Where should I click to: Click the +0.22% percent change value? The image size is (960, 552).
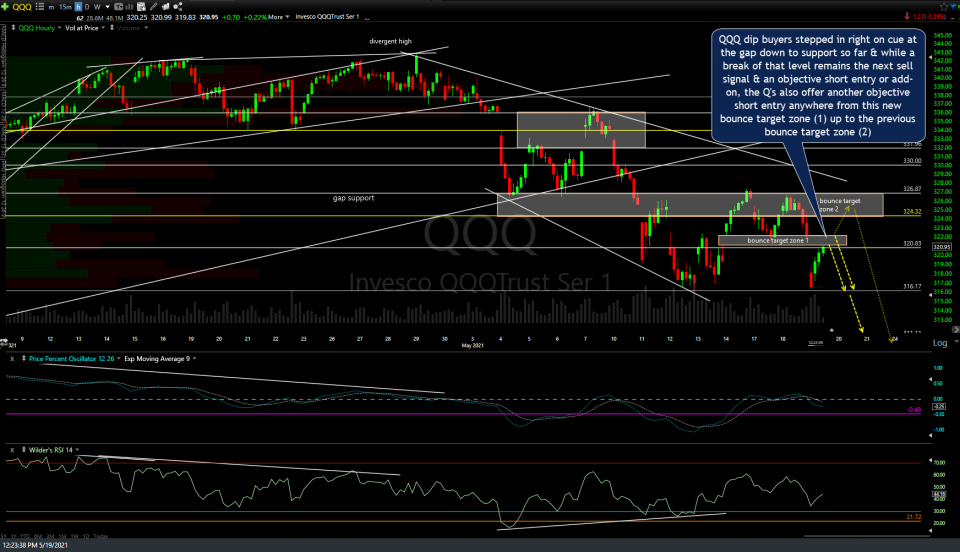click(254, 17)
